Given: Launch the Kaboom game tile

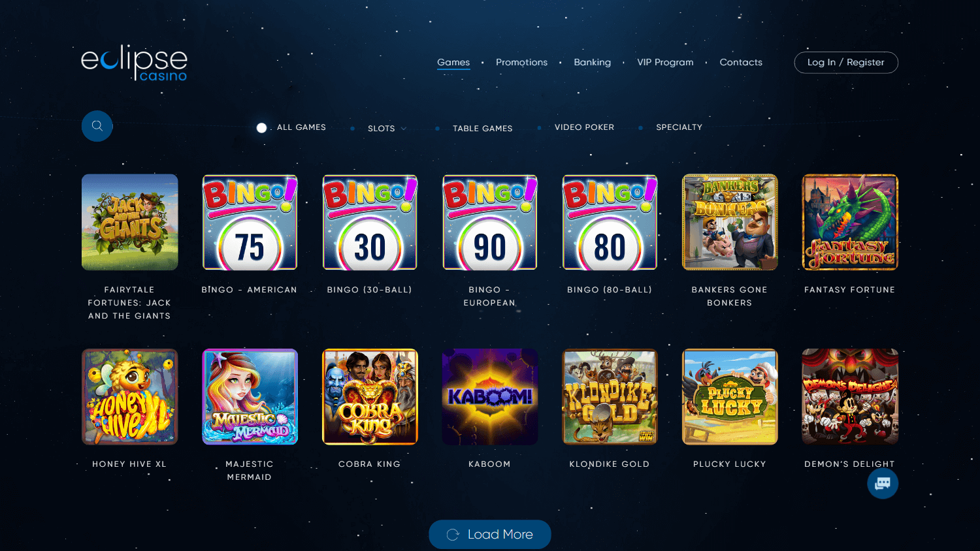Looking at the screenshot, I should pyautogui.click(x=490, y=397).
